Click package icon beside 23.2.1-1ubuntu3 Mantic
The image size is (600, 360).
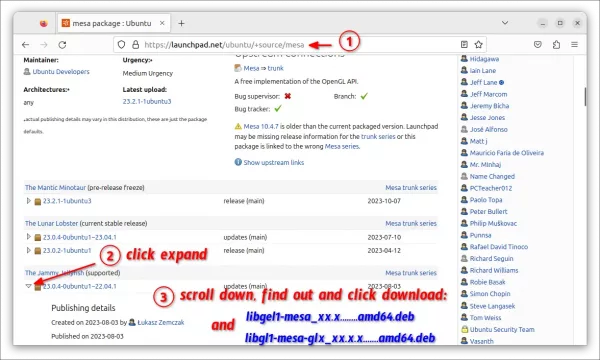(38, 201)
